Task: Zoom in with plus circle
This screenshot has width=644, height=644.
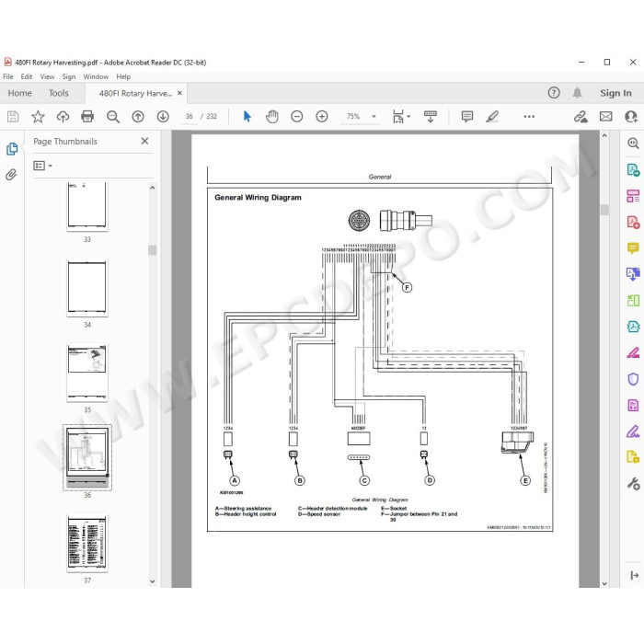Action: pyautogui.click(x=322, y=117)
